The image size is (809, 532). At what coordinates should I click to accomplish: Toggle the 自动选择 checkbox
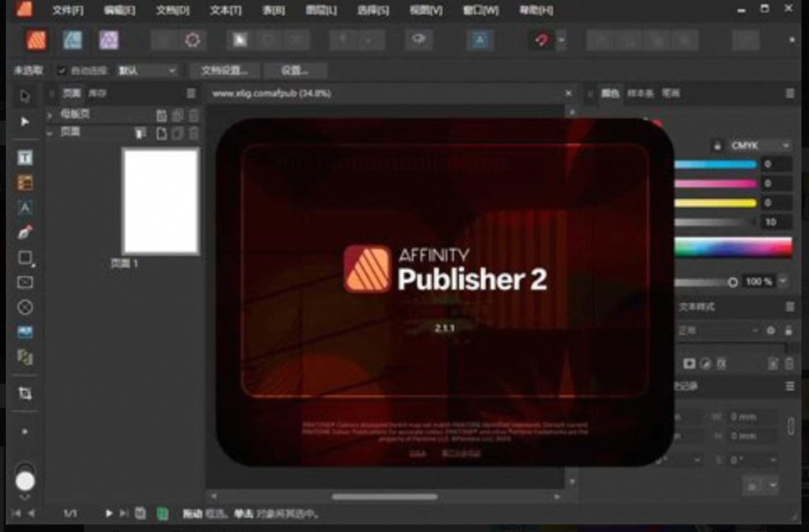(62, 70)
